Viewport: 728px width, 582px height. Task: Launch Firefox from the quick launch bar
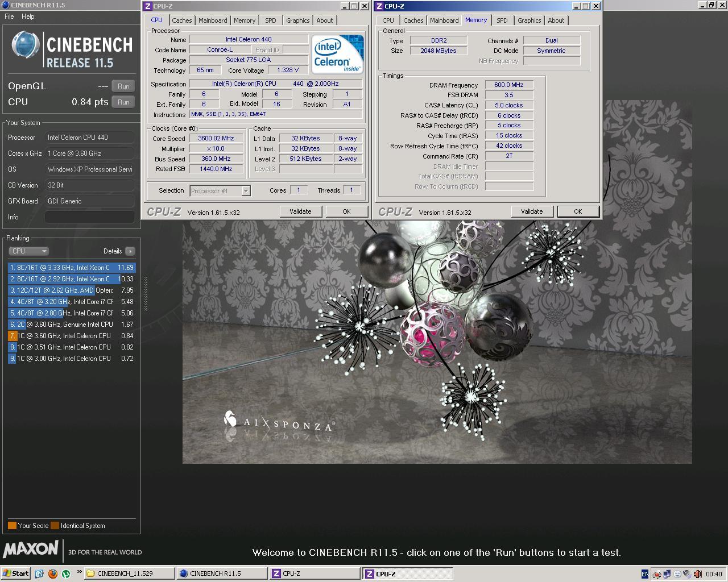click(53, 573)
